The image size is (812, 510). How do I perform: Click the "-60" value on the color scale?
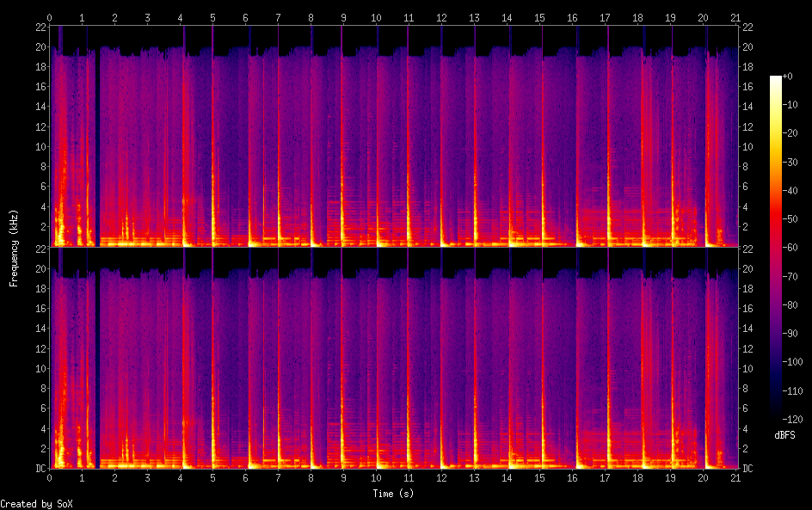click(x=790, y=248)
